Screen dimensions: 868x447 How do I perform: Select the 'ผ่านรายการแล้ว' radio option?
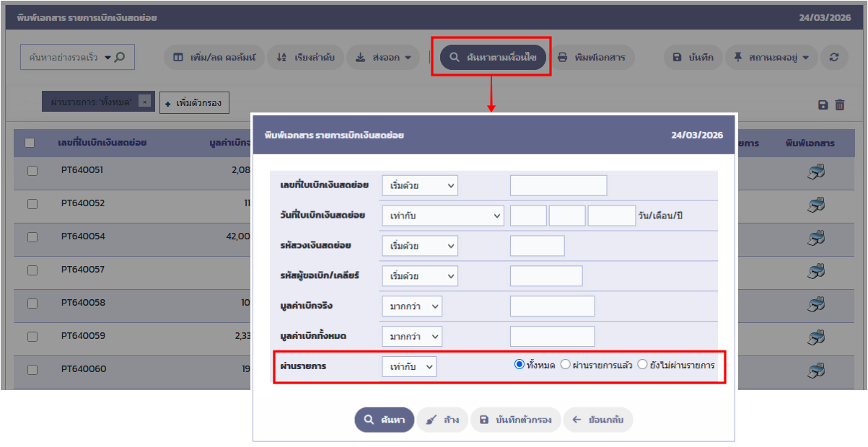tap(566, 365)
